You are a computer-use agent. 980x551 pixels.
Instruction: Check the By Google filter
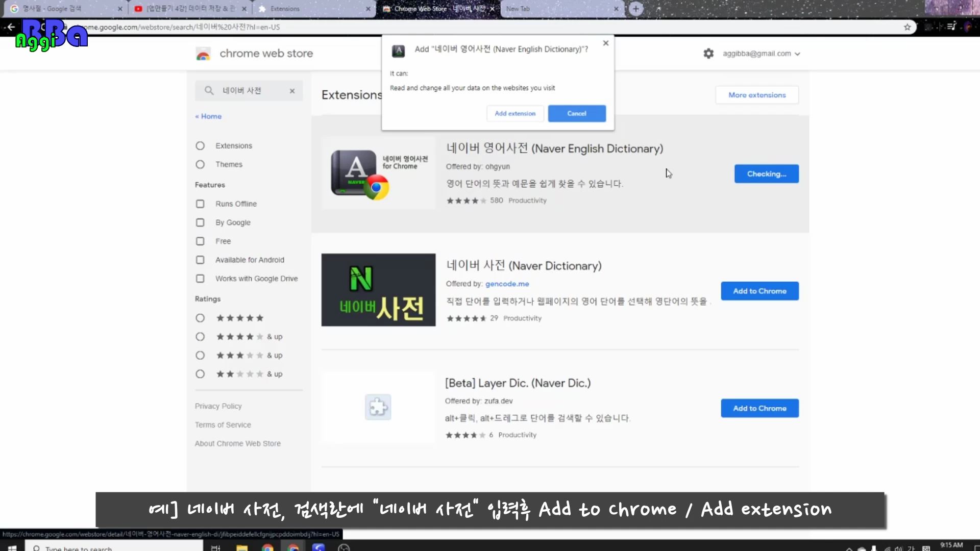click(200, 222)
